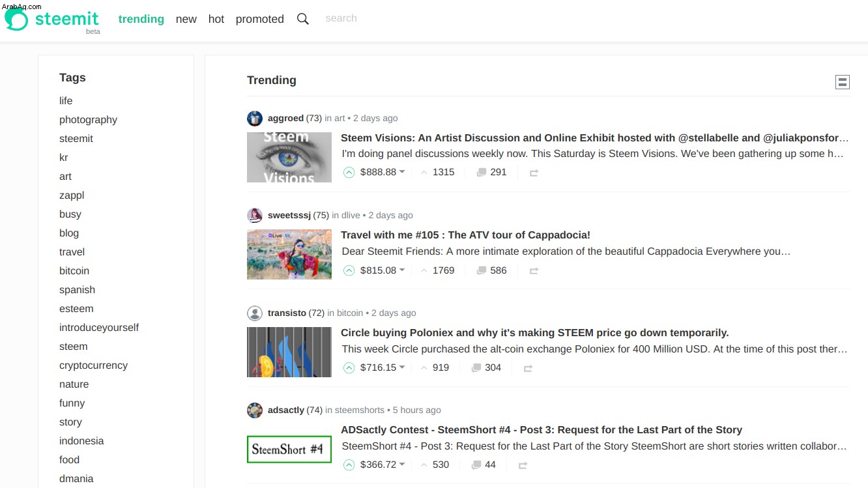Image resolution: width=868 pixels, height=488 pixels.
Task: Resteem the Cappadocia travel post
Action: pos(534,270)
